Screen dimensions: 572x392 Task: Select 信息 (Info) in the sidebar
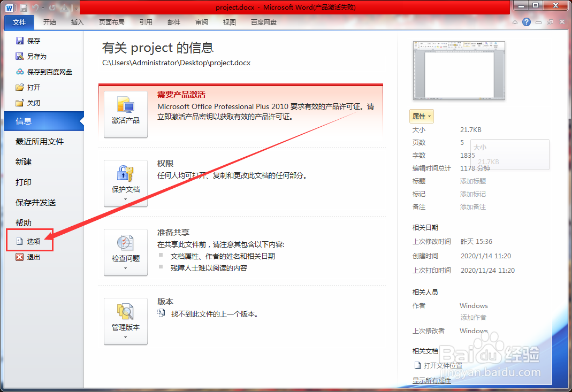(x=44, y=121)
